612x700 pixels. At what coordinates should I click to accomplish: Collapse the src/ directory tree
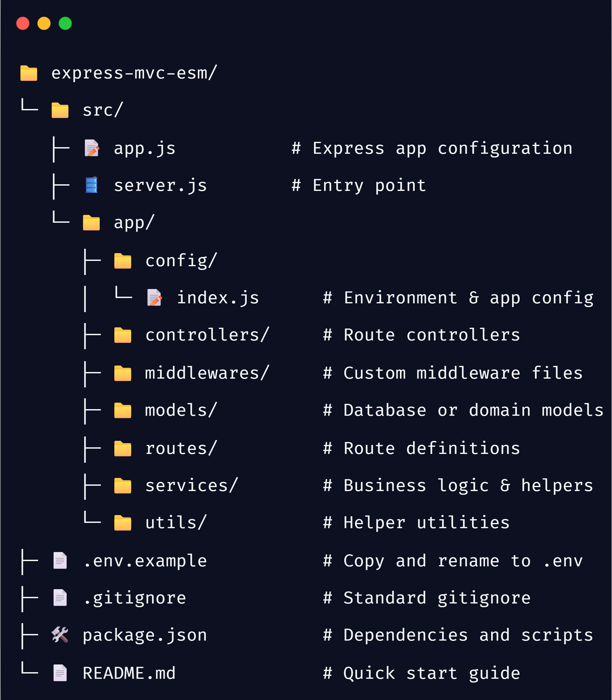point(102,110)
